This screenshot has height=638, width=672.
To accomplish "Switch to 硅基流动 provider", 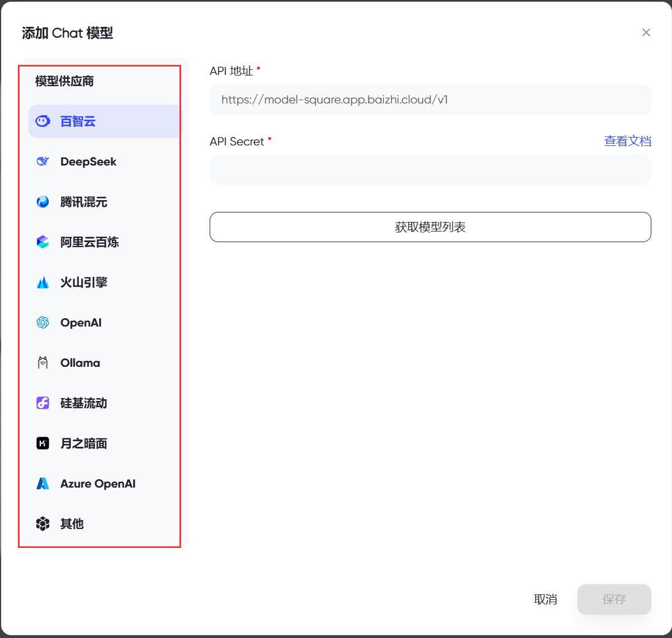I will point(84,403).
